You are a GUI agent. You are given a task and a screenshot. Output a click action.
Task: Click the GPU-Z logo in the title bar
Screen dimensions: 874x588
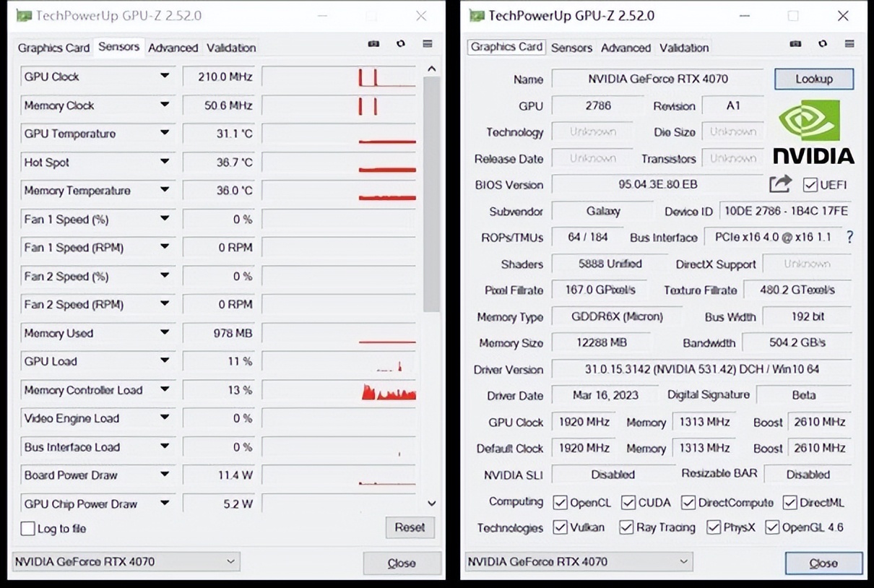[x=24, y=14]
